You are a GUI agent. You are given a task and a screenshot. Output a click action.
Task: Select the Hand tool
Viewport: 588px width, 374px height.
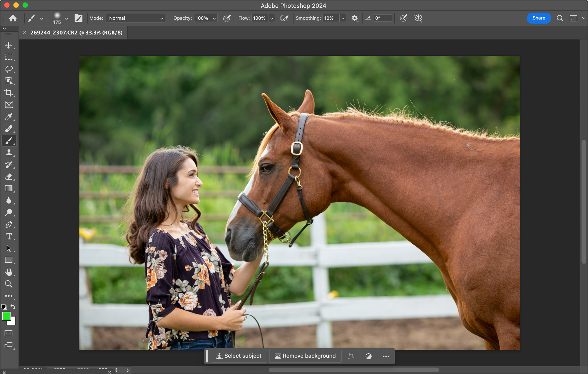tap(9, 272)
